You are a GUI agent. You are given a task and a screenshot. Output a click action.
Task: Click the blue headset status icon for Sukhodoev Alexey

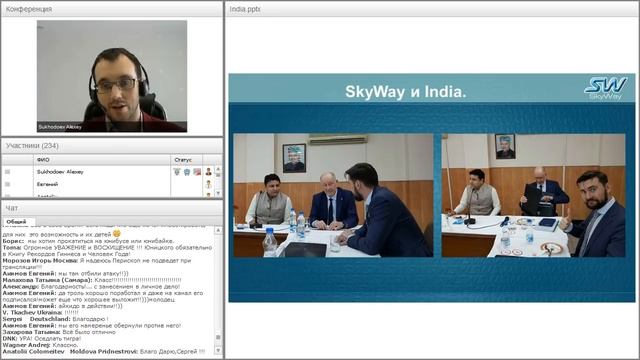[187, 172]
